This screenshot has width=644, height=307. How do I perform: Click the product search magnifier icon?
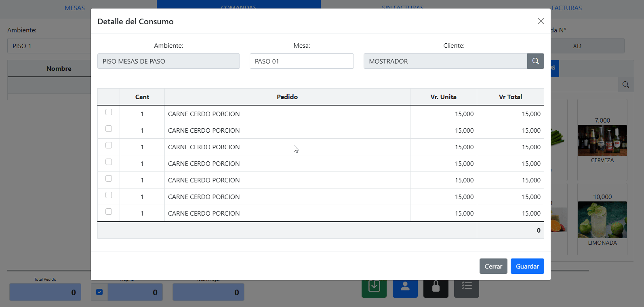click(x=625, y=85)
